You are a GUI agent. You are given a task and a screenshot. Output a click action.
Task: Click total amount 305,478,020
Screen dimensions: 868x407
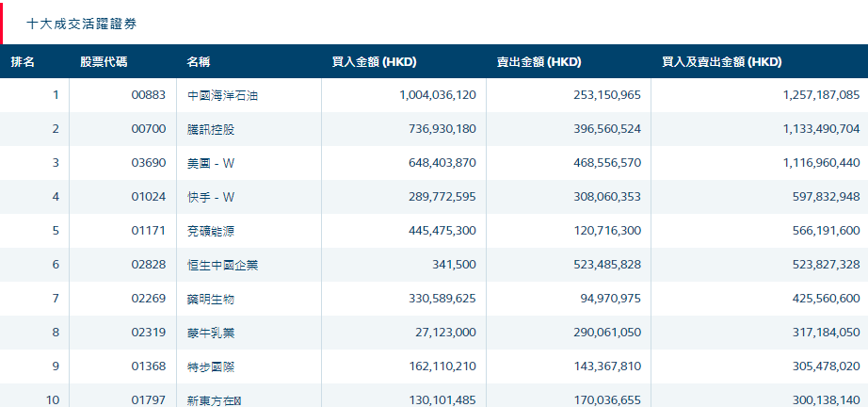click(x=827, y=366)
